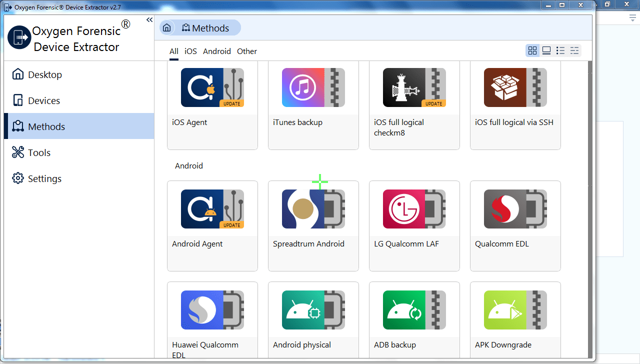
Task: Select the ADB backup method icon
Action: click(414, 310)
